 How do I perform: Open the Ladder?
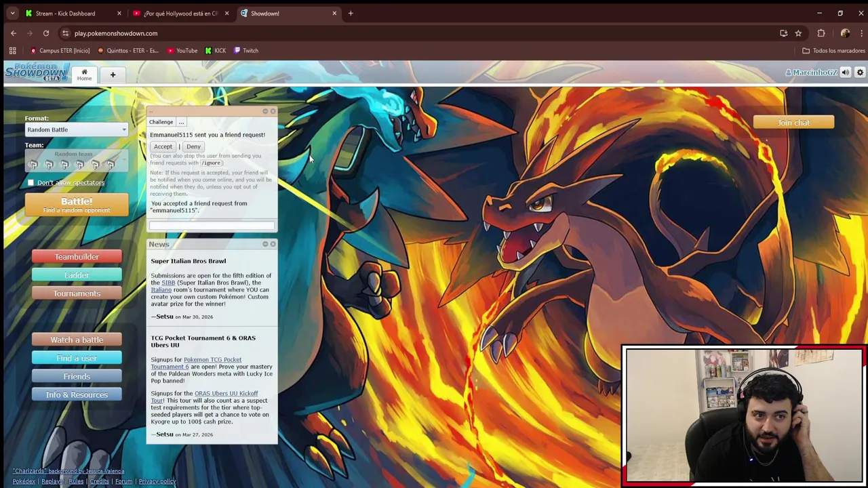77,275
